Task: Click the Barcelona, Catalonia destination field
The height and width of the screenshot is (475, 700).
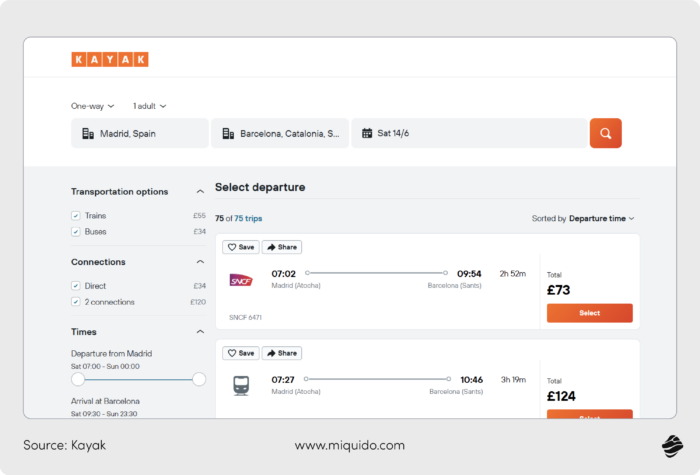Action: pyautogui.click(x=280, y=133)
